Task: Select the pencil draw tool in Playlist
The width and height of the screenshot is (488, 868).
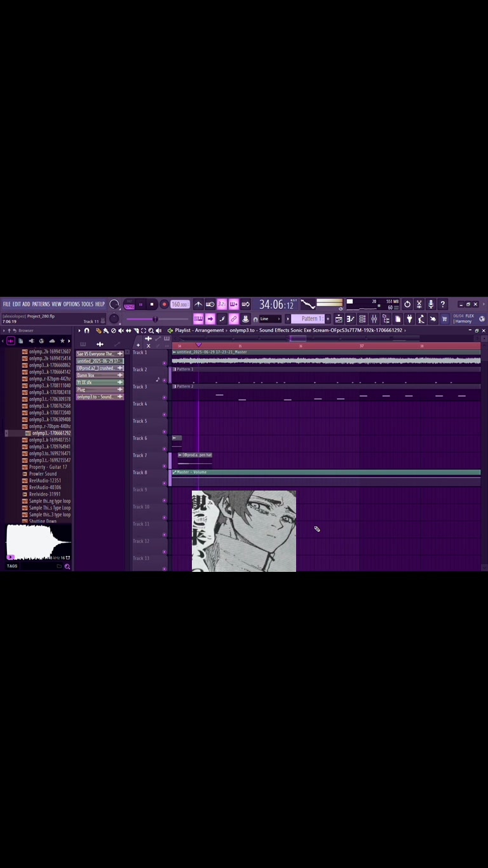Action: point(98,330)
